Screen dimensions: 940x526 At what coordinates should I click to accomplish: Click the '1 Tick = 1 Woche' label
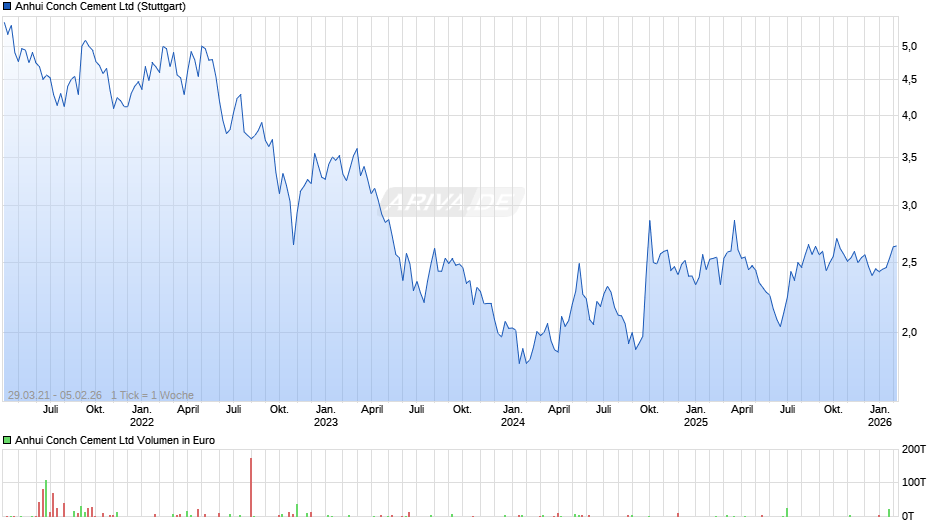pos(152,395)
